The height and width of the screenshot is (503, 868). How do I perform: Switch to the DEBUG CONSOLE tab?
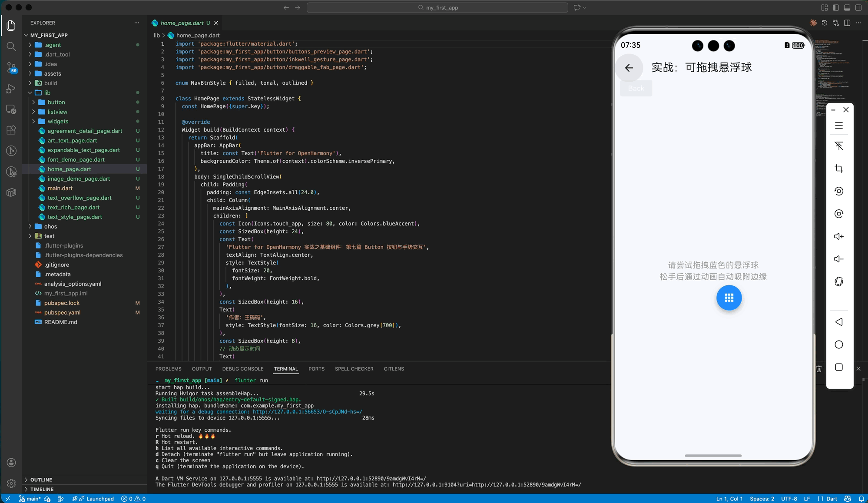click(x=242, y=369)
